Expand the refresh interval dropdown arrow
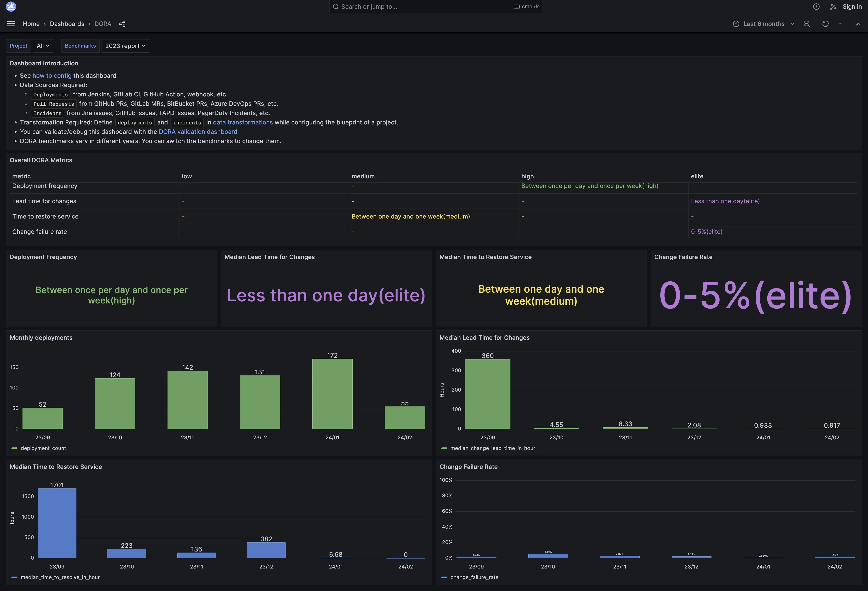 click(x=840, y=24)
